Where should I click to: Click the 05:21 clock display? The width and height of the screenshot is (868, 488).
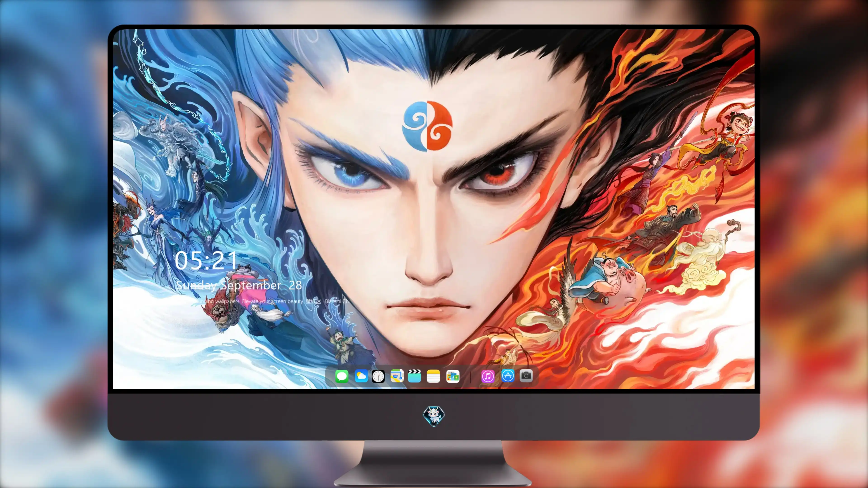(x=206, y=261)
